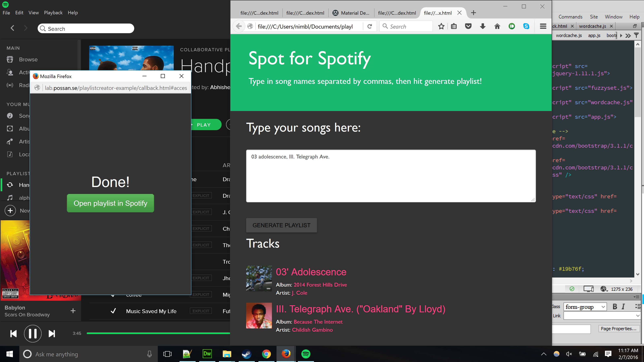Skip to next track in Spotify
The height and width of the screenshot is (362, 644).
(52, 333)
